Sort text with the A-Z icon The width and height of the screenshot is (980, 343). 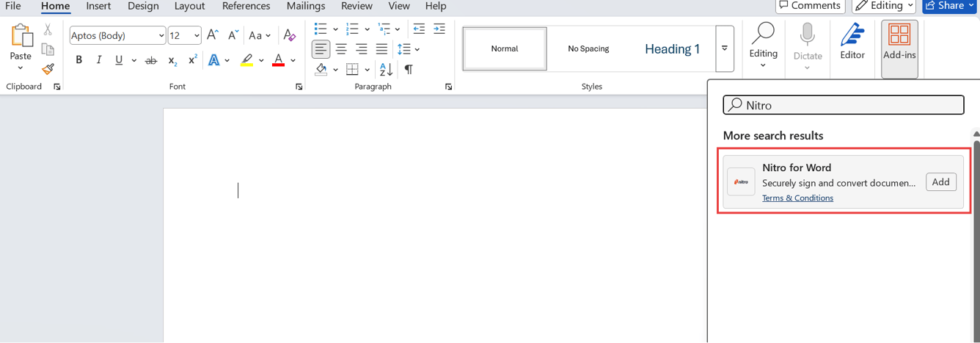(386, 69)
